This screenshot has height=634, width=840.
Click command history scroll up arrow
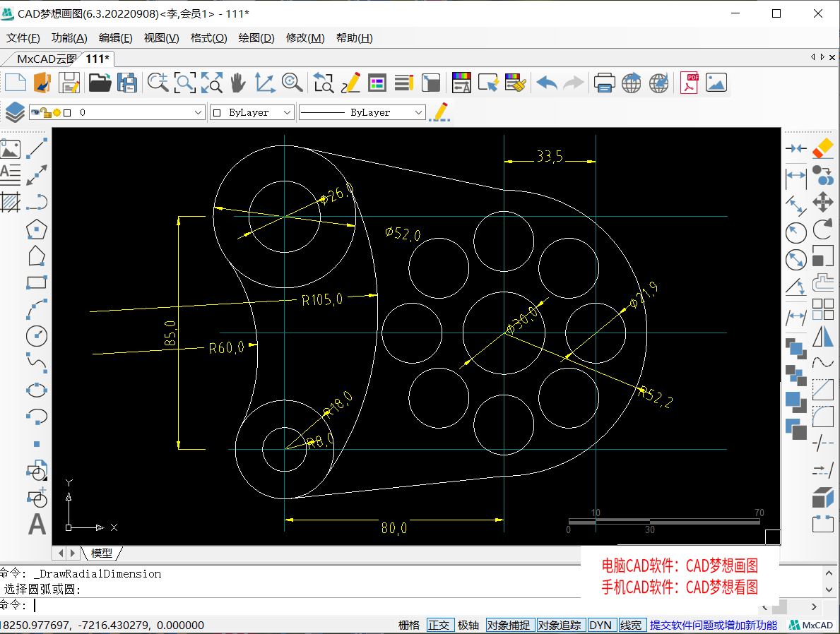[829, 573]
